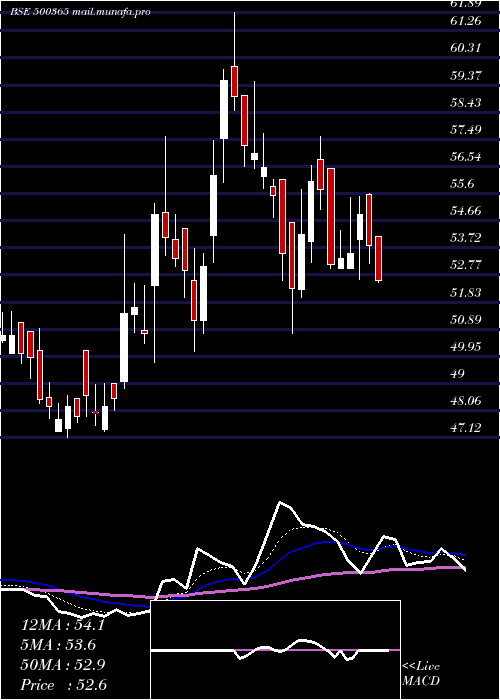Screen dimensions: 500x700
Task: Click the last red candle on the right
Action: (379, 258)
